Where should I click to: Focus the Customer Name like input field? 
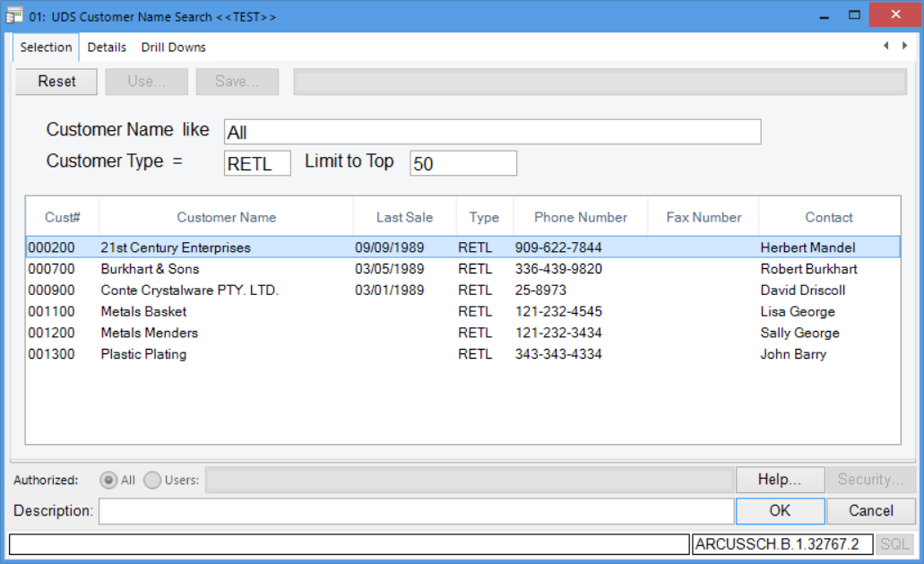click(492, 132)
